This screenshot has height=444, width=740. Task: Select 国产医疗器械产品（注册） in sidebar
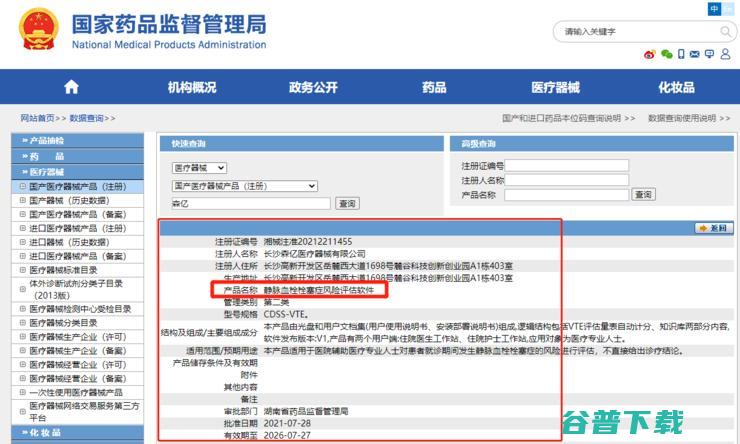click(x=78, y=186)
